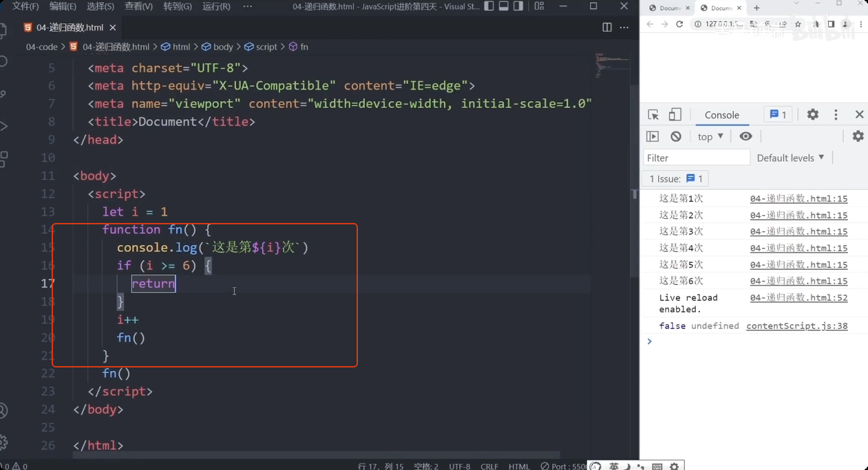
Task: Open the editor more actions ellipsis
Action: point(626,28)
